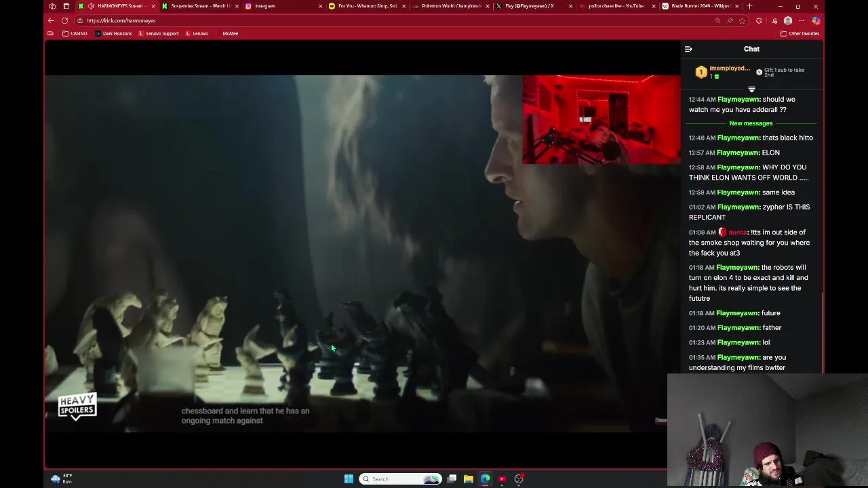Open the browser extensions icon
Image resolution: width=868 pixels, height=488 pixels.
759,20
